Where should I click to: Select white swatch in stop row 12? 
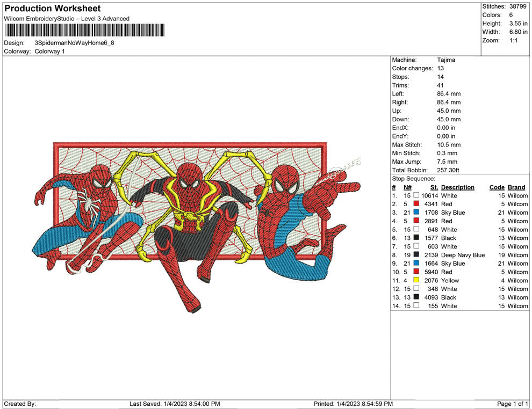(416, 288)
